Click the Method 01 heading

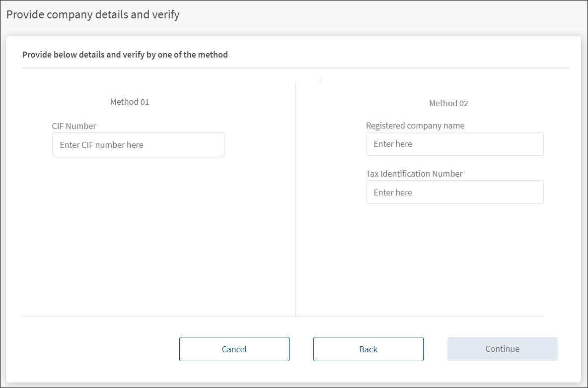[x=130, y=102]
